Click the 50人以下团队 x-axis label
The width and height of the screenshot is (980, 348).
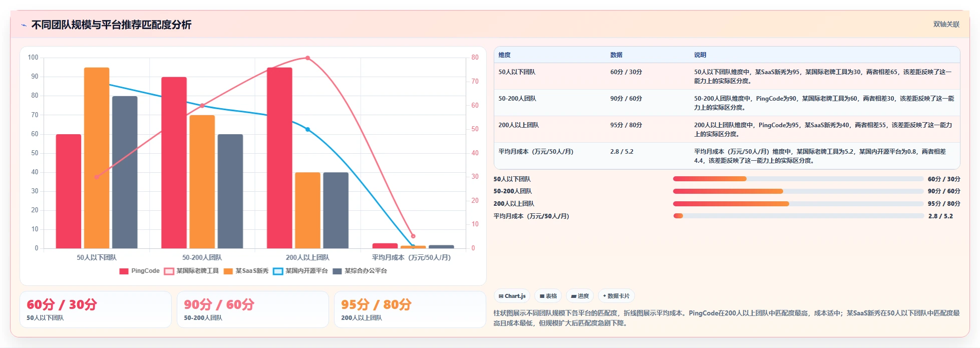point(97,257)
